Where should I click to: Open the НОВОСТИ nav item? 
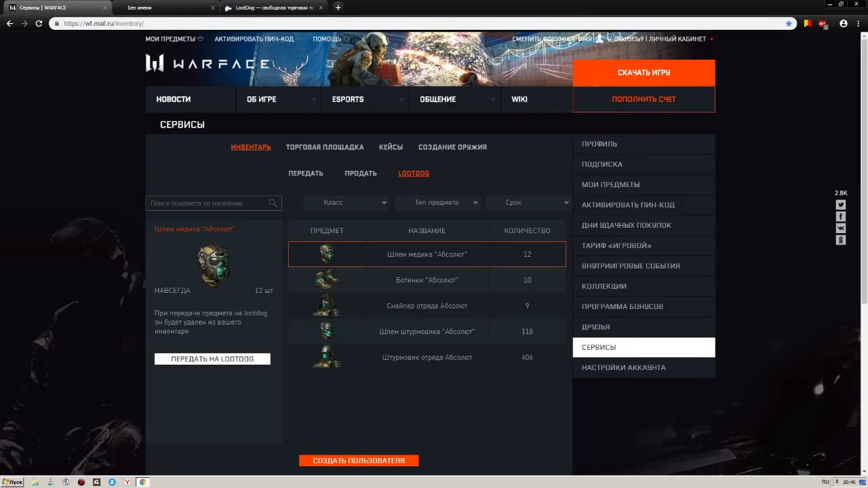tap(174, 99)
